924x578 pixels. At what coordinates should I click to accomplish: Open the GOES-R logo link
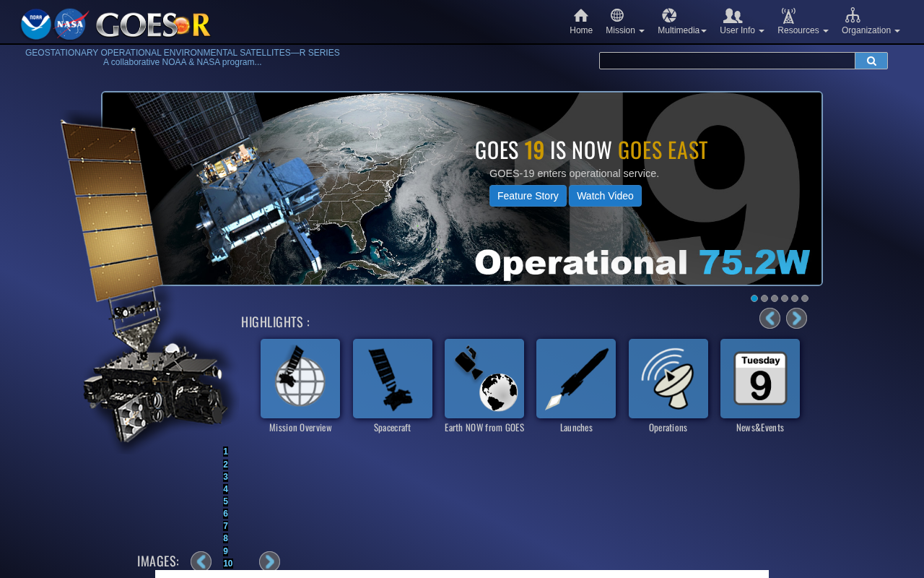click(x=153, y=25)
